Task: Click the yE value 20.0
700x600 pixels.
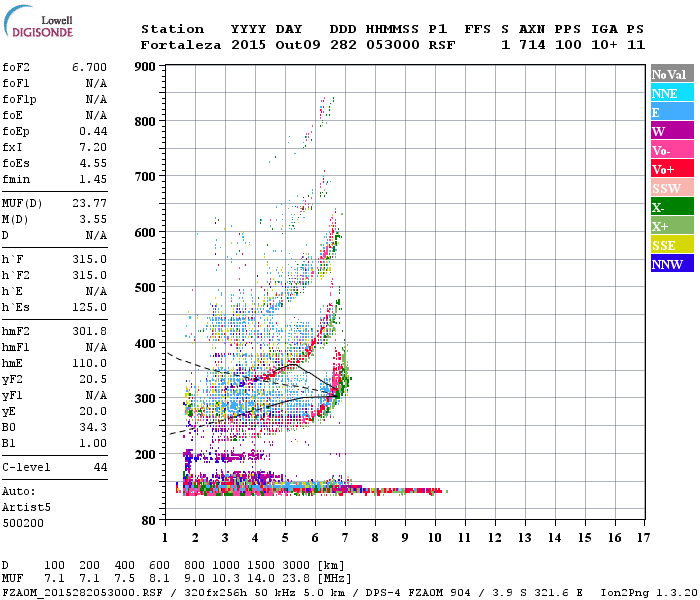Action: [x=93, y=412]
